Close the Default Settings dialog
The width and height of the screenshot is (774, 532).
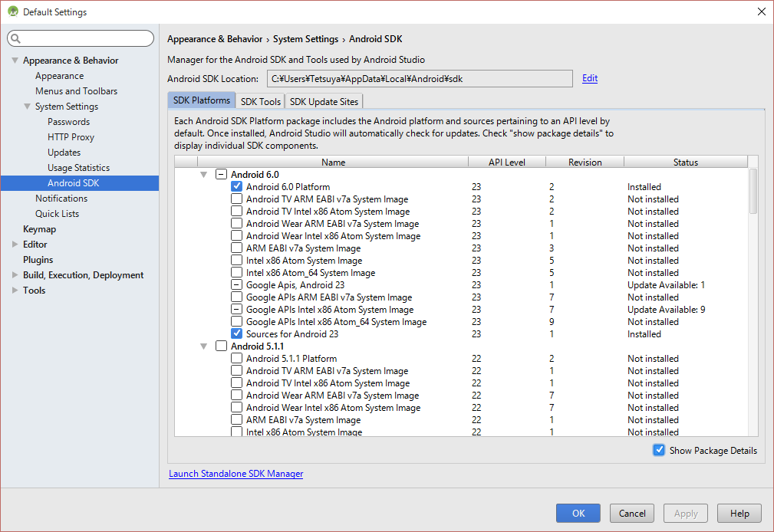[761, 11]
